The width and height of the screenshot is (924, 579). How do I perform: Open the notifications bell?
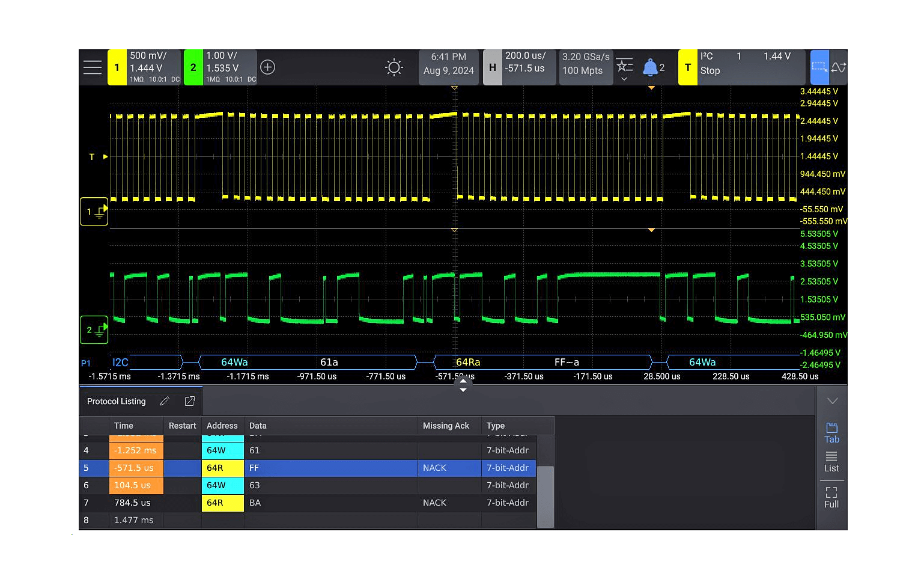point(651,67)
